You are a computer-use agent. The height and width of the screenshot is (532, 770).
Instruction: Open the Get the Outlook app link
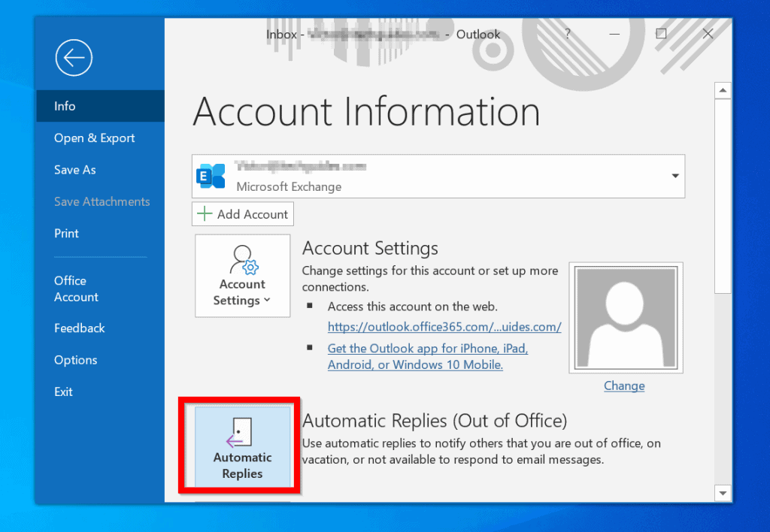click(428, 356)
